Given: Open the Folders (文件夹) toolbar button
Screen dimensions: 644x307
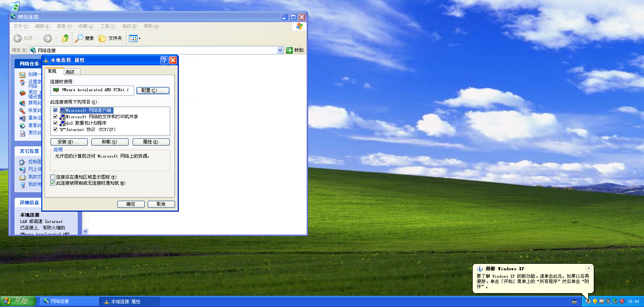Looking at the screenshot, I should [x=110, y=38].
